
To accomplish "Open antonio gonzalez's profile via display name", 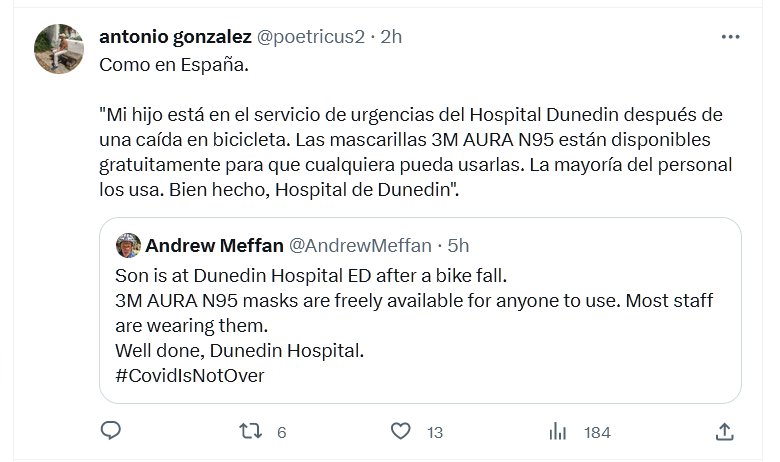I will (176, 37).
